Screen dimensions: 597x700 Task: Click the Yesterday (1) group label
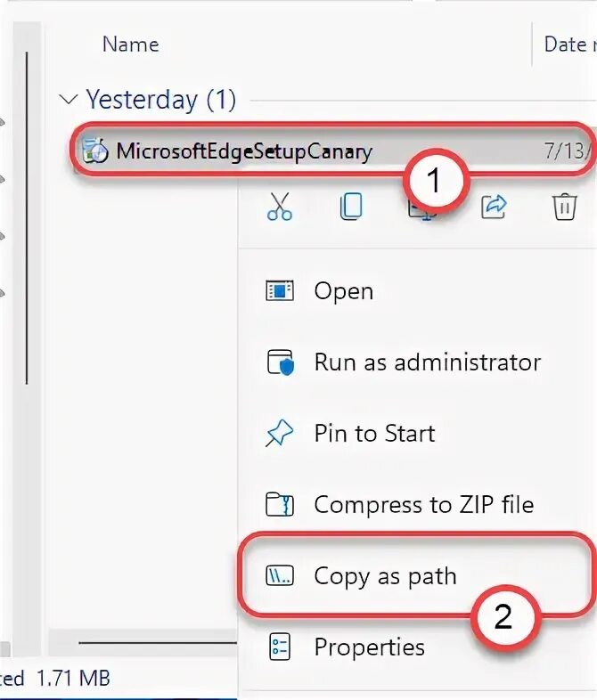pyautogui.click(x=160, y=100)
